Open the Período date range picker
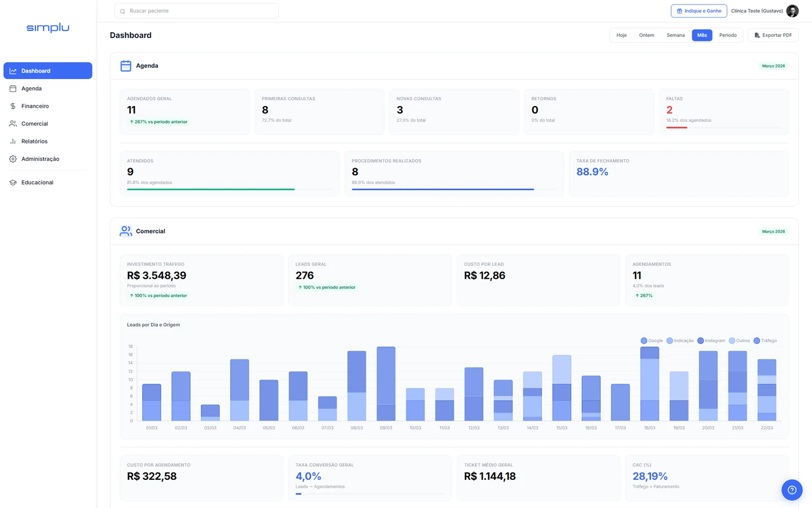812x508 pixels. [x=727, y=36]
